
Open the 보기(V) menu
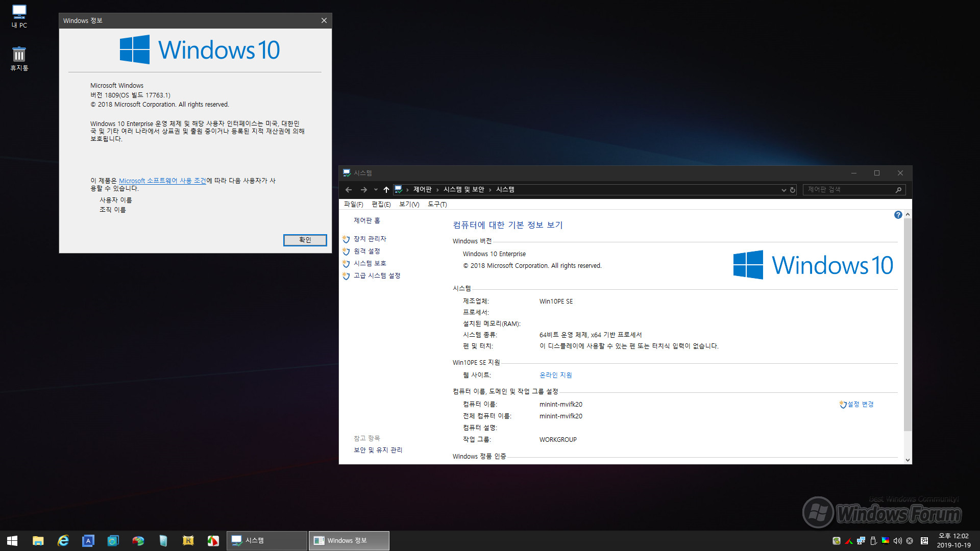(409, 204)
